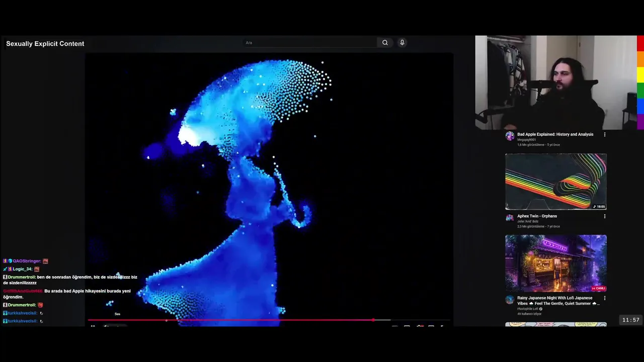Click '1,6 Mn görüntüleme · 5 yıl önce' text
Screen dimensions: 644x362
pyautogui.click(x=538, y=145)
